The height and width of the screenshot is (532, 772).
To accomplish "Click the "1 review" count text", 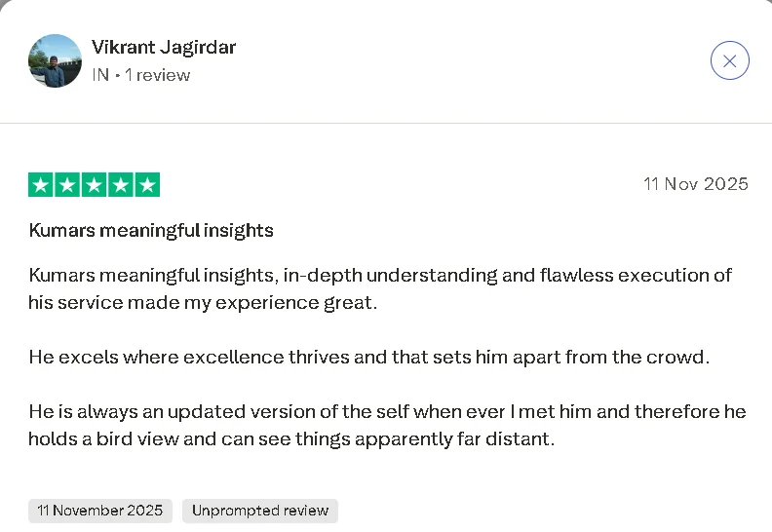I will pyautogui.click(x=157, y=75).
